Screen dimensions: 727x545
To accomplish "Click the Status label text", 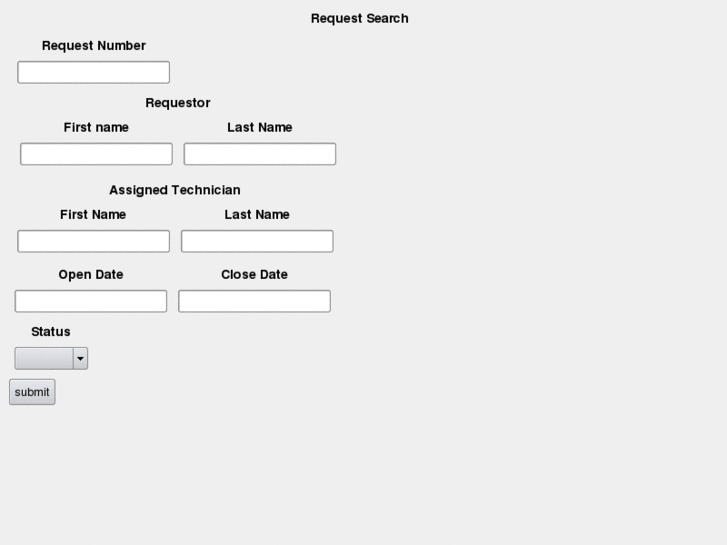I will (50, 331).
